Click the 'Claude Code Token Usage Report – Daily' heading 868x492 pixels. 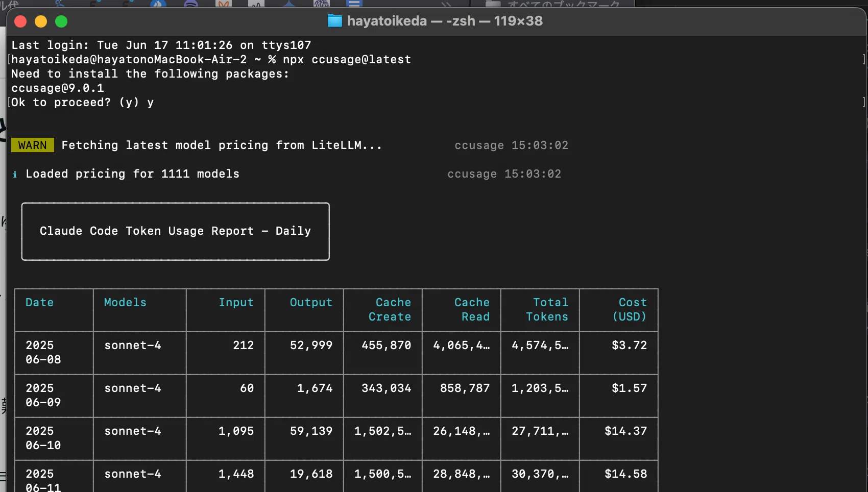tap(176, 231)
